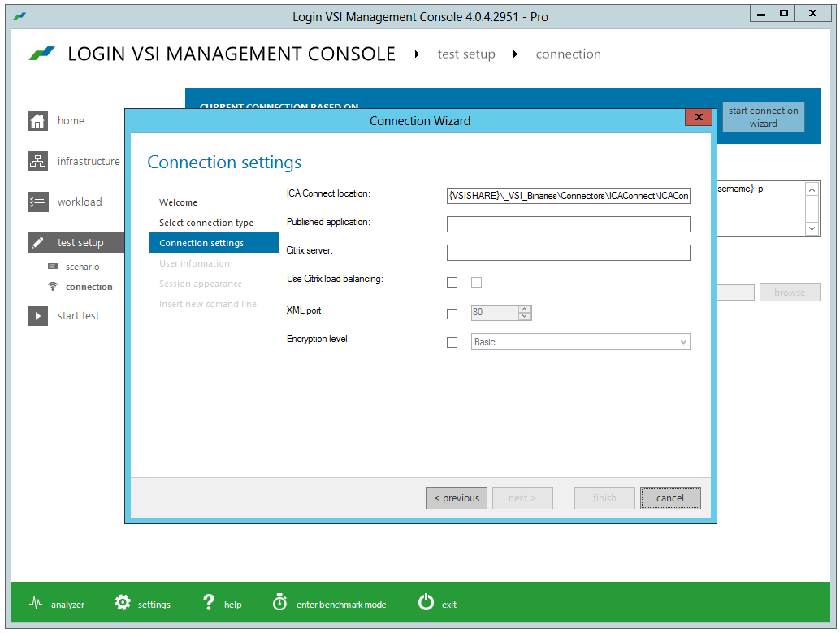Open the start test menu item
Viewport: 840px width, 633px height.
coord(78,316)
